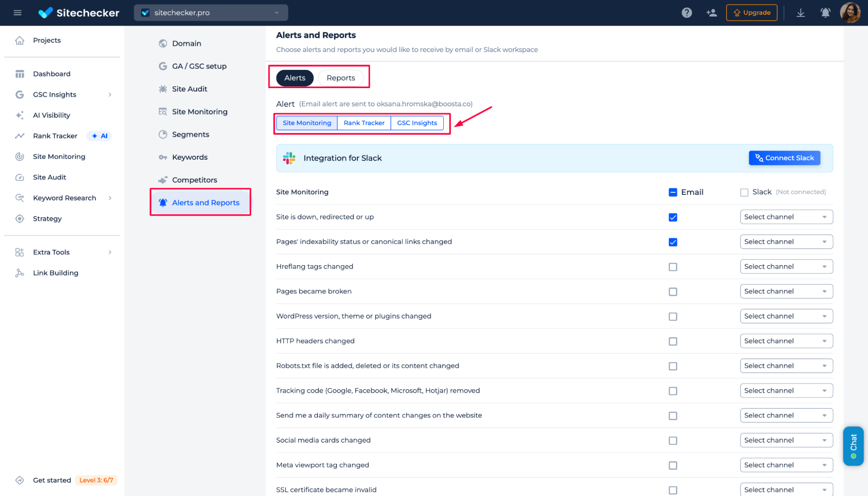The height and width of the screenshot is (496, 868).
Task: Open the help question mark icon
Action: (x=686, y=13)
